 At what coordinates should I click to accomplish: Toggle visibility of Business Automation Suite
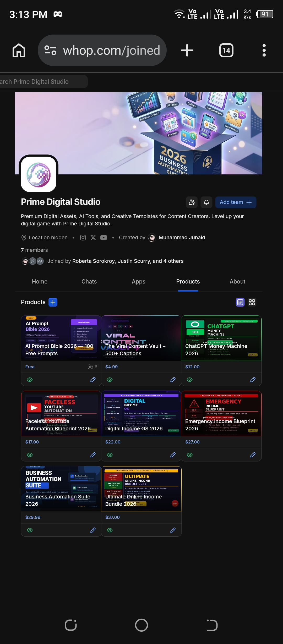tap(30, 530)
